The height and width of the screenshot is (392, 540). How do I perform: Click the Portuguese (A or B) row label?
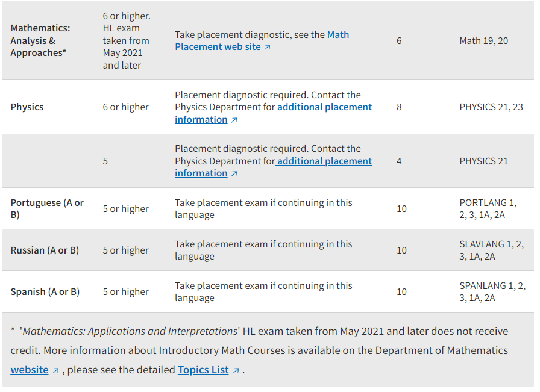(47, 209)
